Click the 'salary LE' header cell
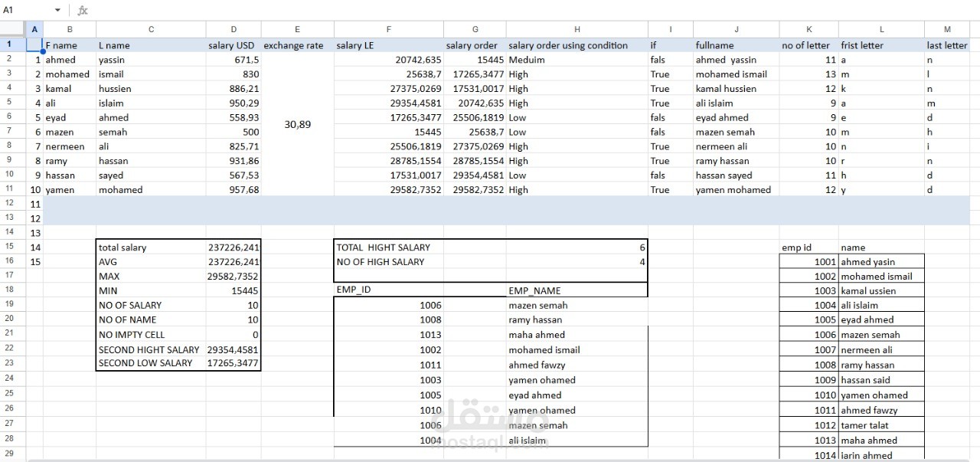Image resolution: width=980 pixels, height=462 pixels. point(388,45)
